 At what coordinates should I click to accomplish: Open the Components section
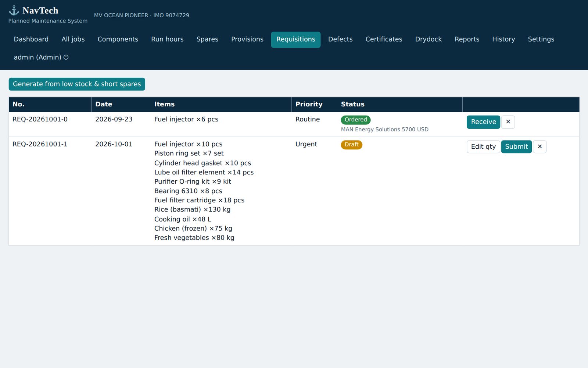pos(118,39)
